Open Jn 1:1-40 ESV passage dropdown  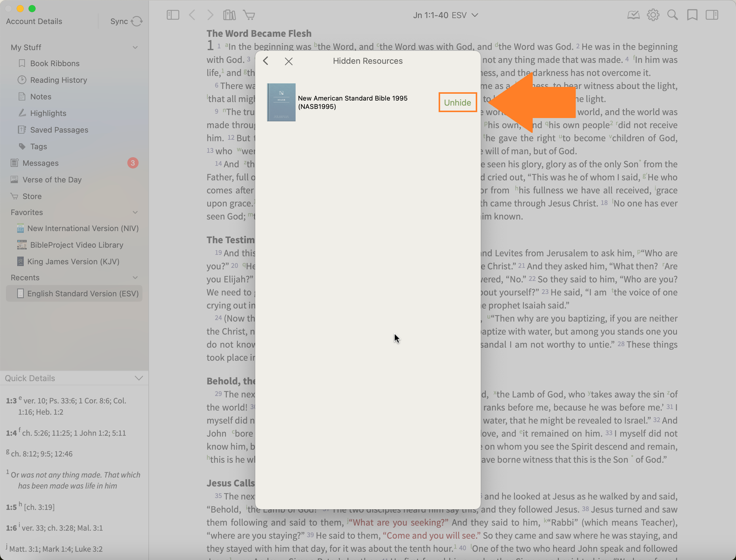pos(445,15)
